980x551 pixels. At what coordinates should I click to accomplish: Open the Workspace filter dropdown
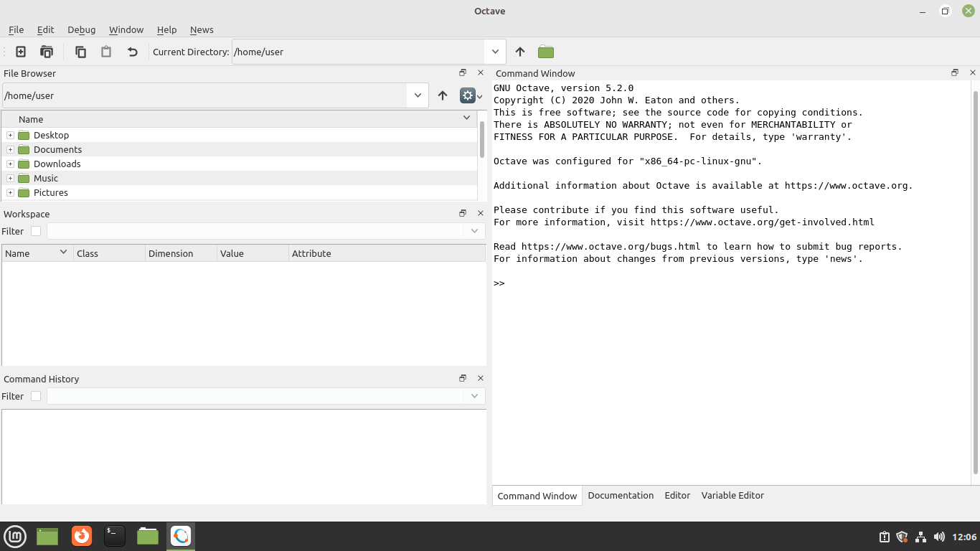[x=474, y=231]
